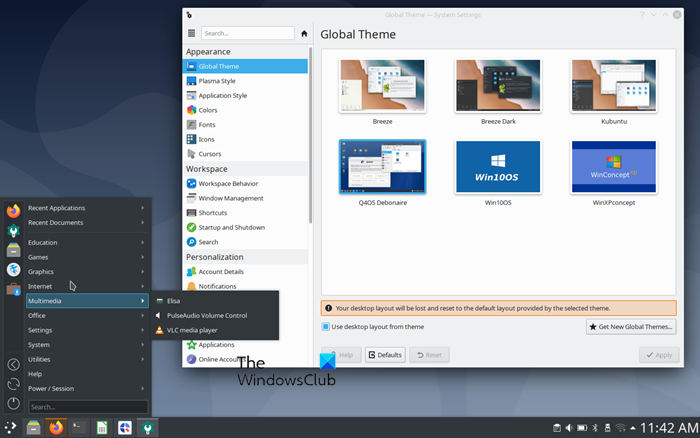The height and width of the screenshot is (438, 700).
Task: Open the Settings menu category
Action: pos(87,330)
